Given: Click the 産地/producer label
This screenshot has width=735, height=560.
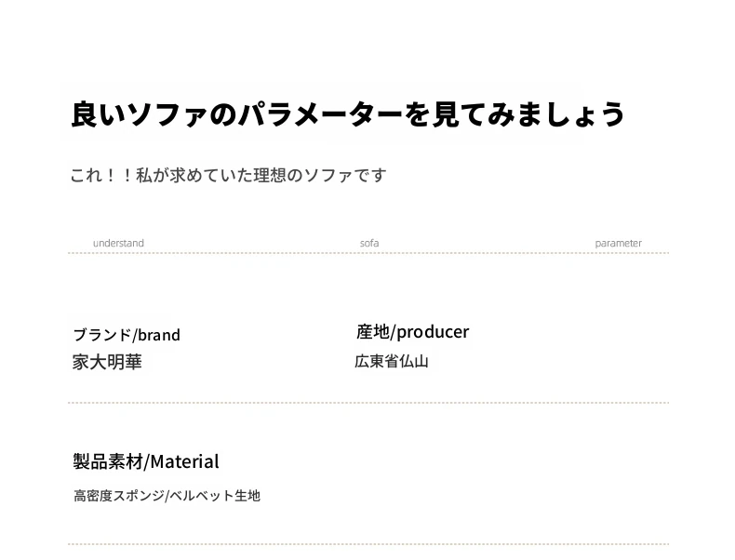Looking at the screenshot, I should tap(412, 332).
